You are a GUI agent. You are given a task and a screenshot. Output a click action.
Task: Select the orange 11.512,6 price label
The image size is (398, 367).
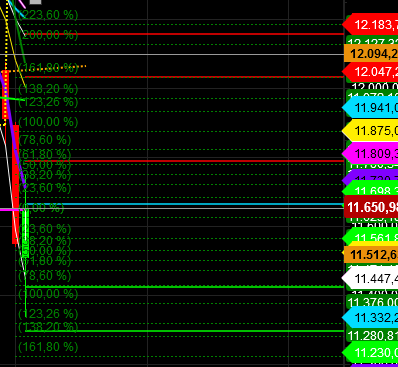click(371, 255)
